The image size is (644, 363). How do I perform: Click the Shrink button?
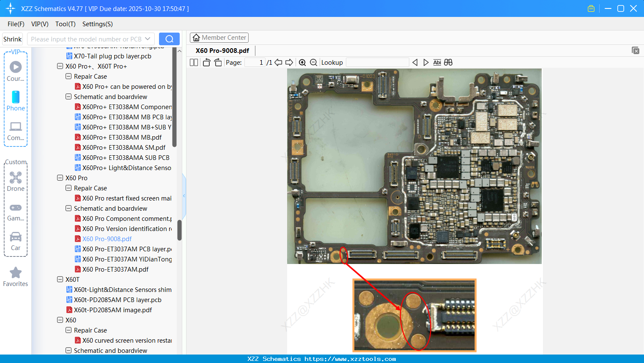pos(13,39)
